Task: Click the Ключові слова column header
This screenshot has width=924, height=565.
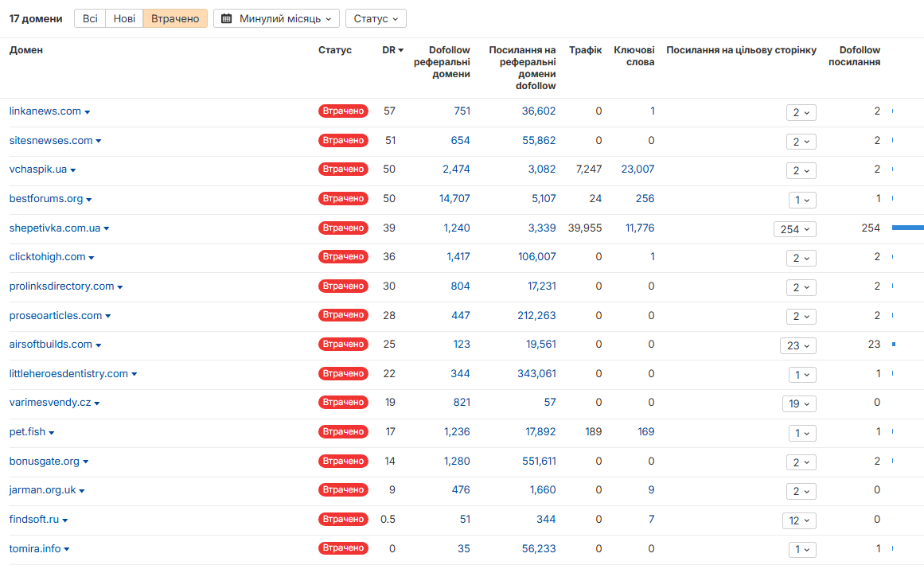Action: coord(634,56)
